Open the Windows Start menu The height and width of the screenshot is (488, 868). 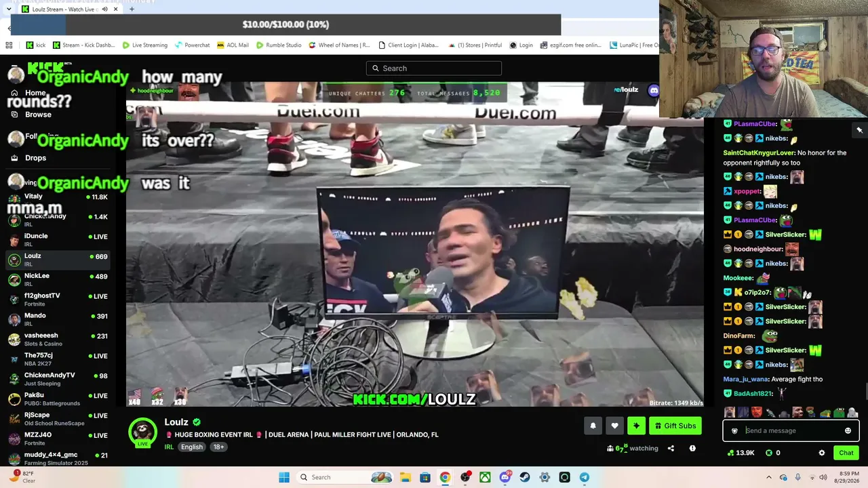coord(284,477)
